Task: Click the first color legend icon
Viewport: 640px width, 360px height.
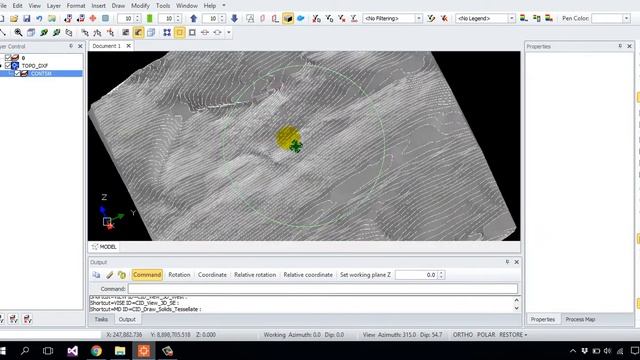Action: (x=524, y=18)
